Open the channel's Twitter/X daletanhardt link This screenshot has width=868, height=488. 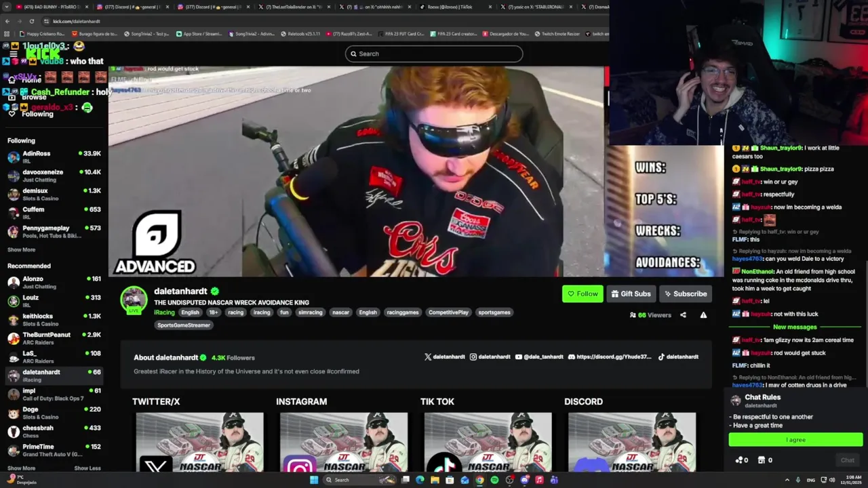click(x=444, y=357)
